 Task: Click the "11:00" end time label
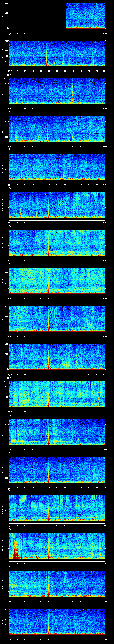[105, 71]
